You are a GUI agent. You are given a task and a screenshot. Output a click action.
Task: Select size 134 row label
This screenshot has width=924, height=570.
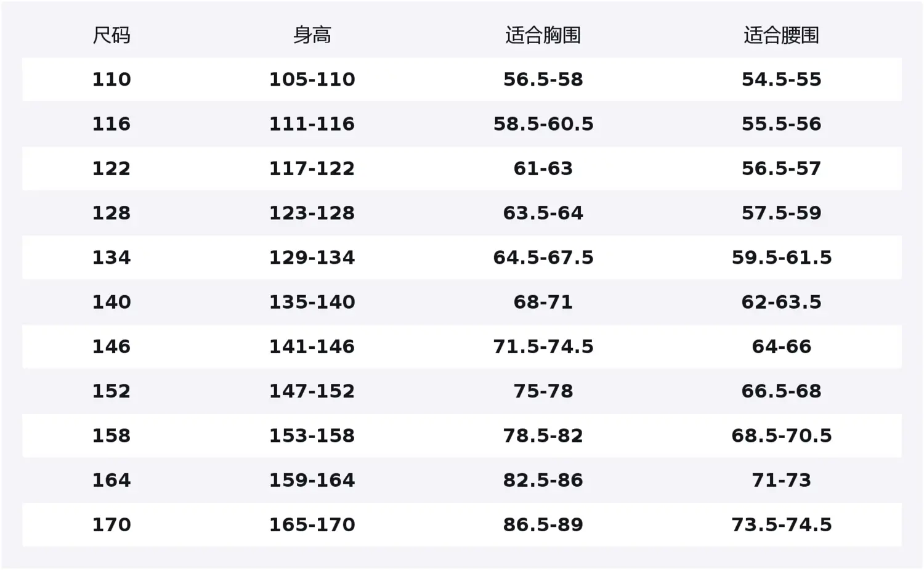[111, 258]
